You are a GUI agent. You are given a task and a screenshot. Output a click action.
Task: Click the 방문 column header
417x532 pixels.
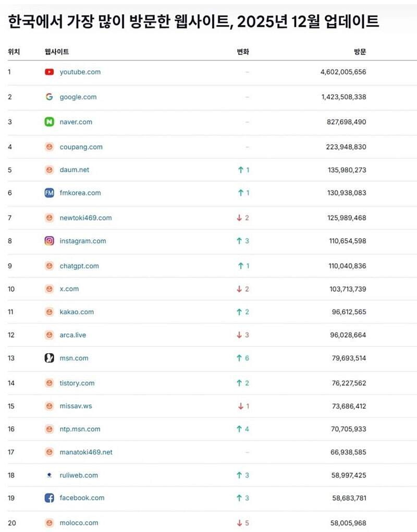pos(360,52)
